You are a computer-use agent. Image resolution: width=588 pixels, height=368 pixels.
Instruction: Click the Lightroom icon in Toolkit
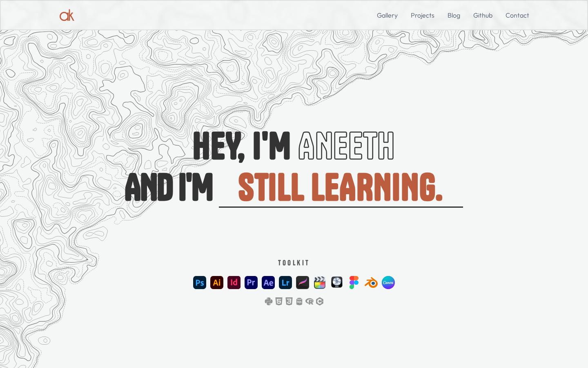[285, 283]
